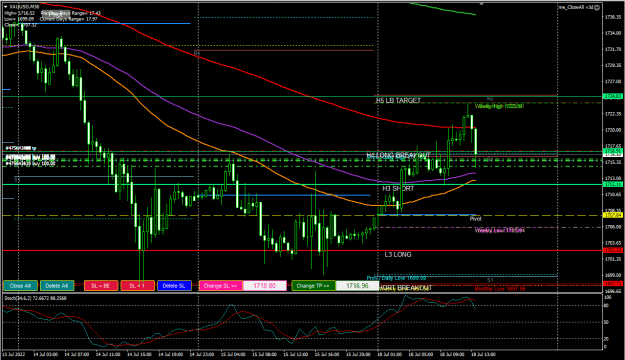Click the stop loss field showing 1718.80

[265, 286]
